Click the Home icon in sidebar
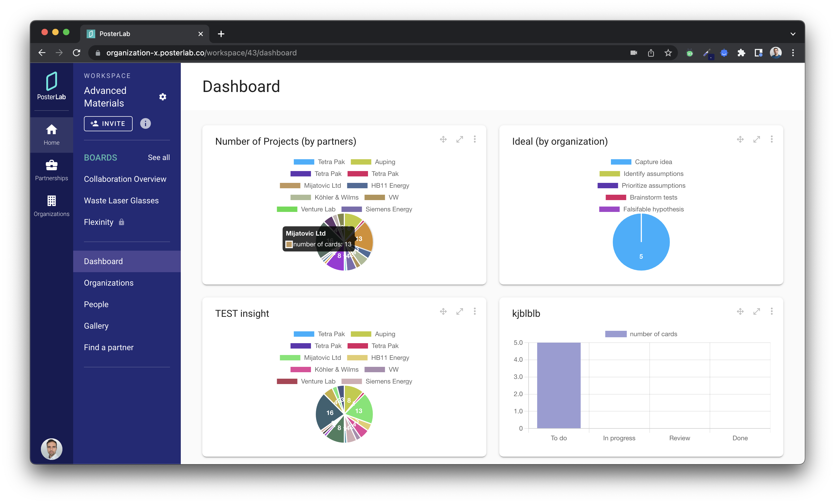This screenshot has width=835, height=504. (51, 130)
